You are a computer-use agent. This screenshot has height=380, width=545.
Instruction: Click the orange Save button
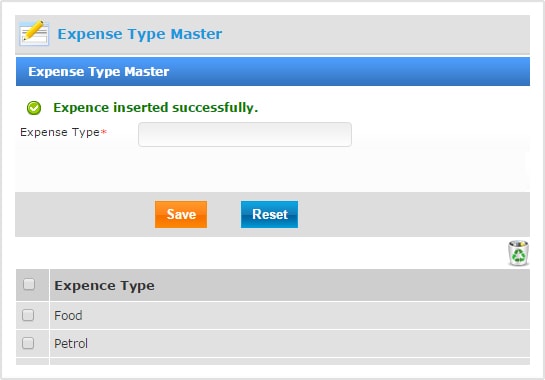181,214
